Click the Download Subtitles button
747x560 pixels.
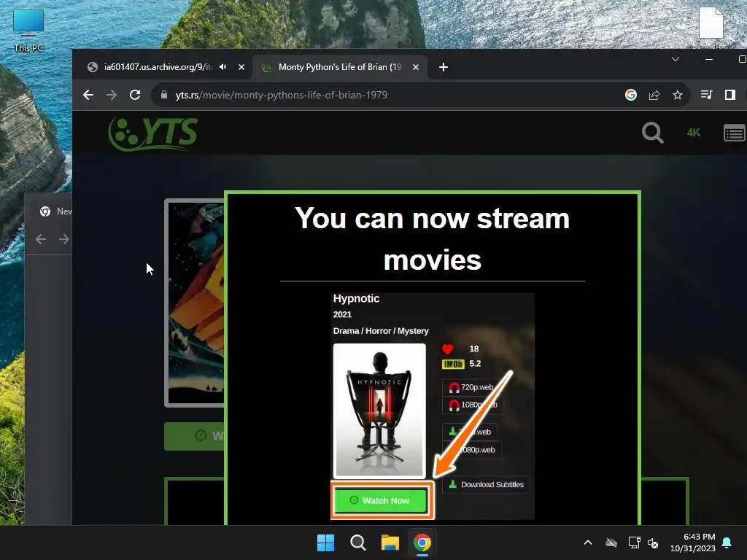point(487,485)
